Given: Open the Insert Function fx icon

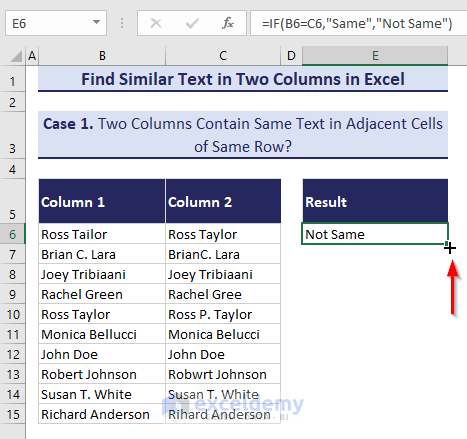Looking at the screenshot, I should (228, 23).
